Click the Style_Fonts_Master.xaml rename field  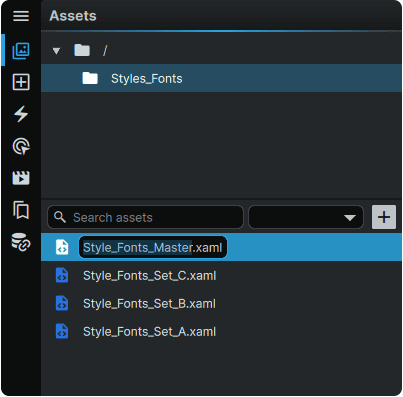[x=153, y=247]
